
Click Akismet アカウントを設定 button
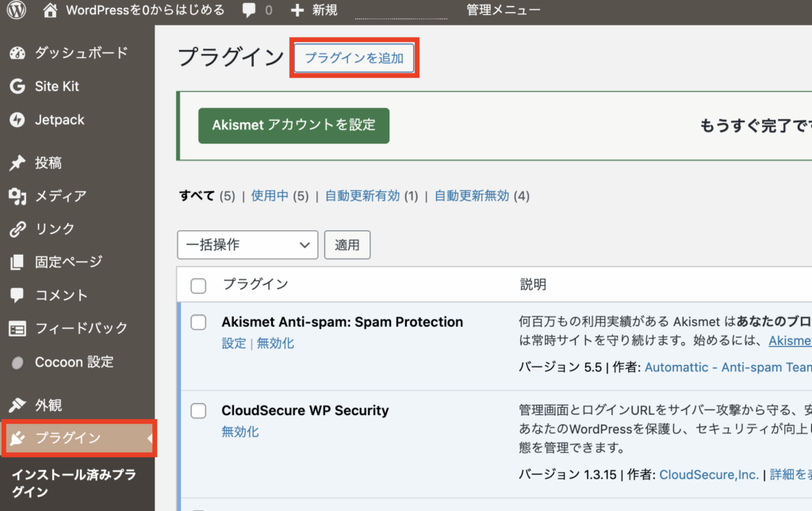[293, 125]
